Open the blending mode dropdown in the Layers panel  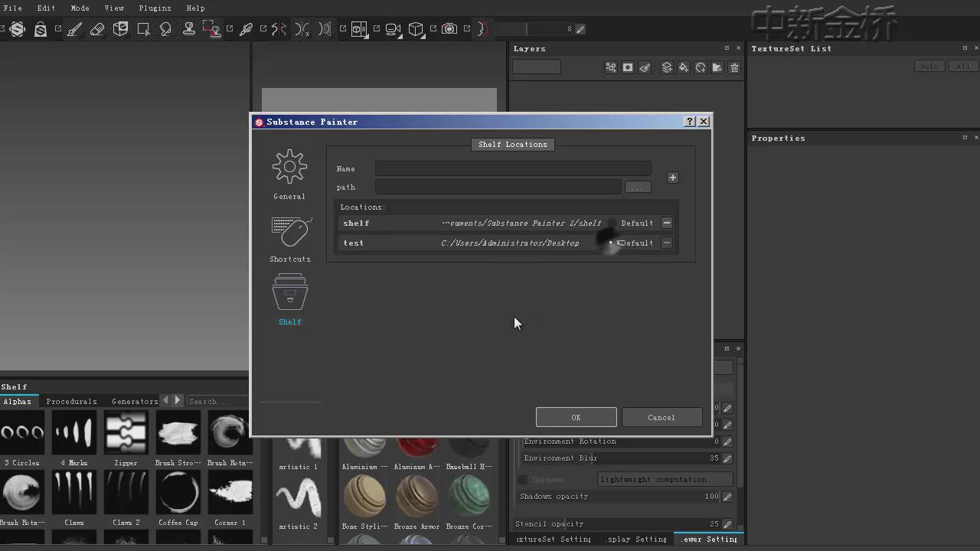click(536, 67)
